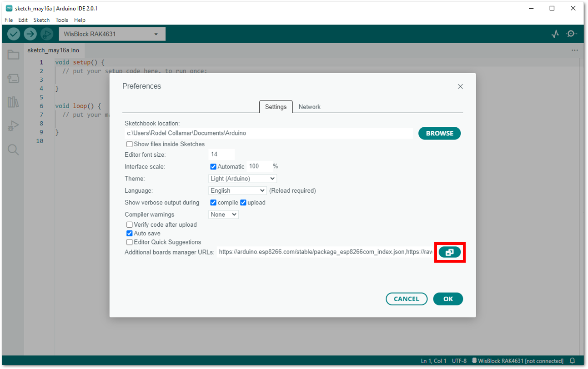This screenshot has height=369, width=588.
Task: Click the Verify checkmark button
Action: tap(14, 34)
